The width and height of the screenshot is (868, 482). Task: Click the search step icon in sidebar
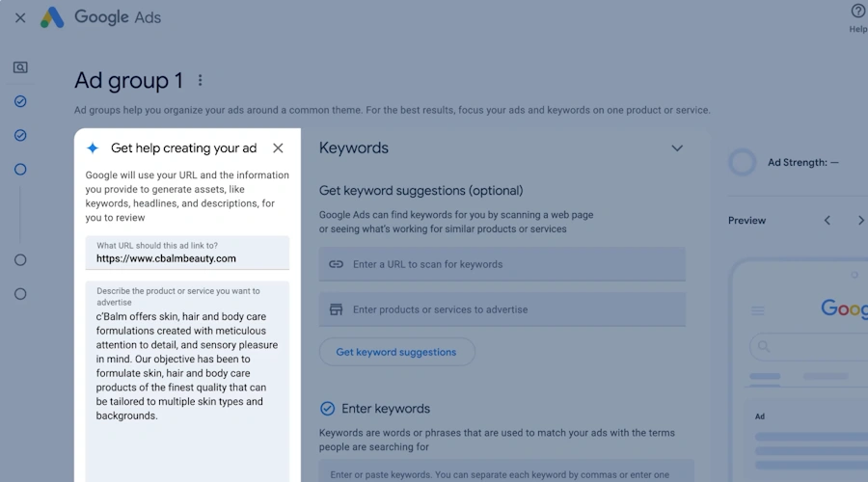pyautogui.click(x=20, y=67)
